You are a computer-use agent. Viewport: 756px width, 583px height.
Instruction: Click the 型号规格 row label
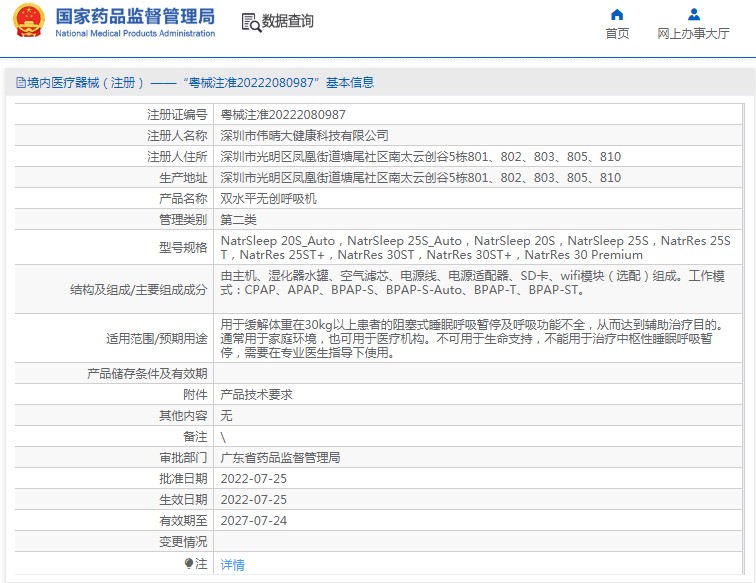[x=183, y=247]
